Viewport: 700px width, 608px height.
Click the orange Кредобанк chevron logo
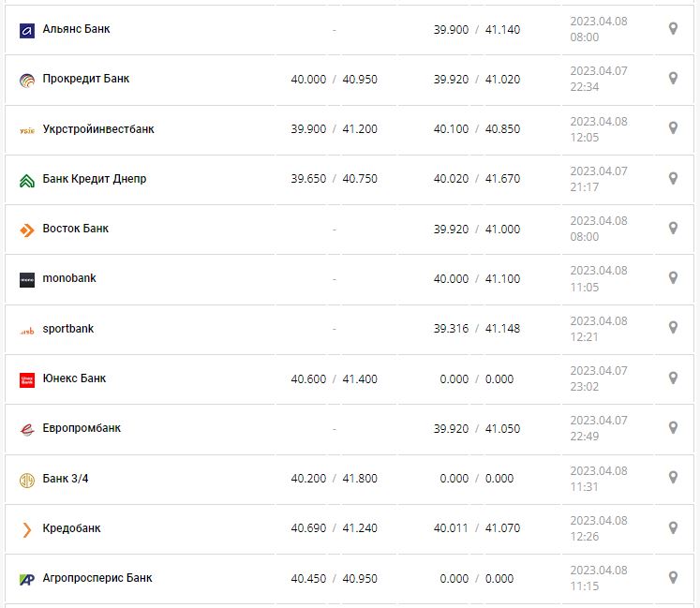point(26,529)
